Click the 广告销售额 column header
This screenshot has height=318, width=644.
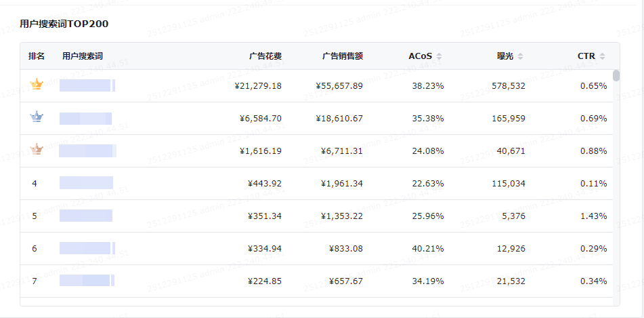click(342, 56)
